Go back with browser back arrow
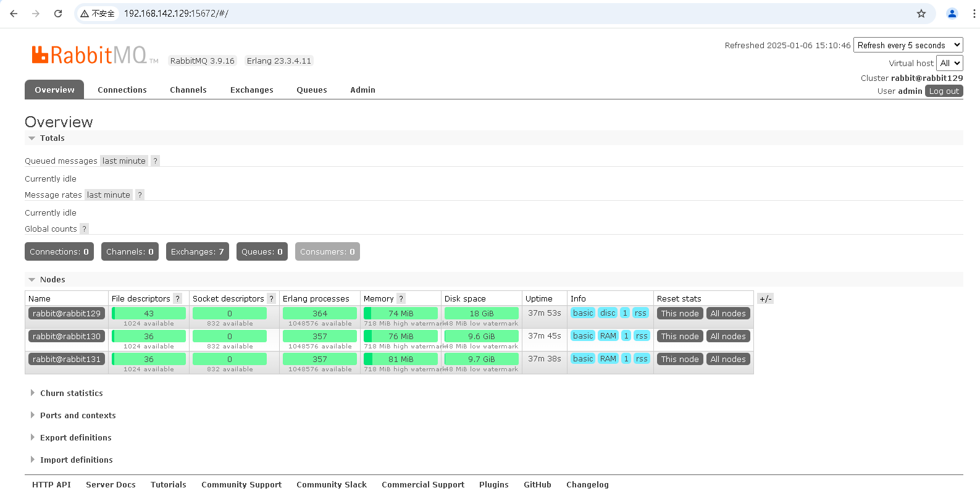980x501 pixels. point(14,14)
